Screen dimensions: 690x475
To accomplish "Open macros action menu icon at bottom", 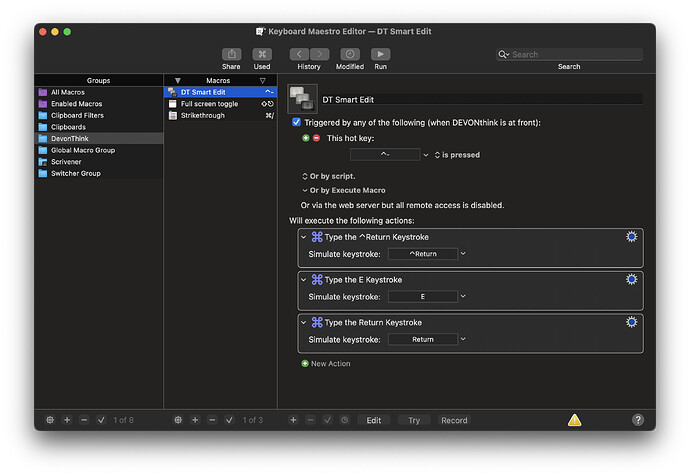I will (x=178, y=420).
